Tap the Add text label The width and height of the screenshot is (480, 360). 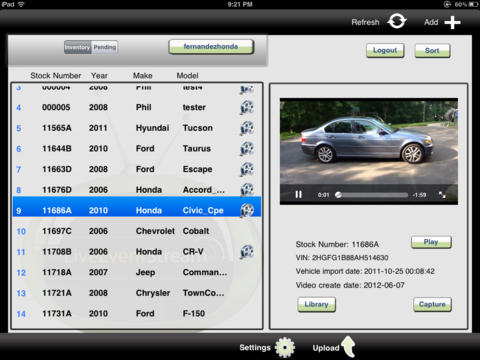point(431,22)
